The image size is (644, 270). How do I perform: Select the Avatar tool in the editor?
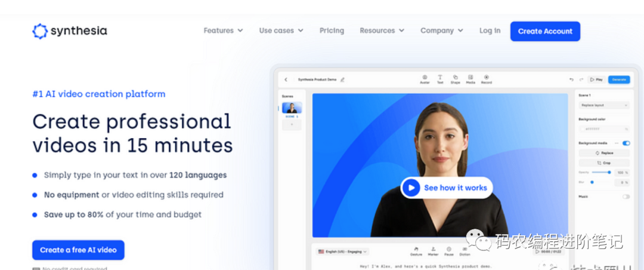tap(425, 79)
